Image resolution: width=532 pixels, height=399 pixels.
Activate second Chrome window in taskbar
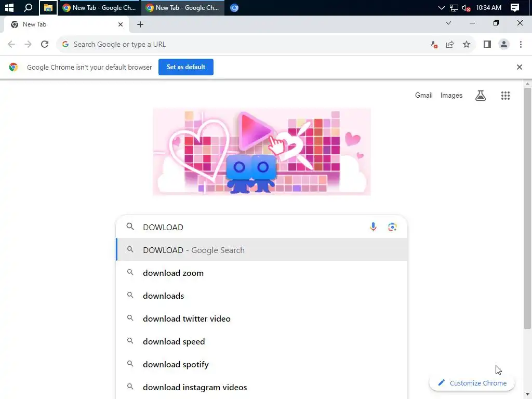pyautogui.click(x=183, y=7)
